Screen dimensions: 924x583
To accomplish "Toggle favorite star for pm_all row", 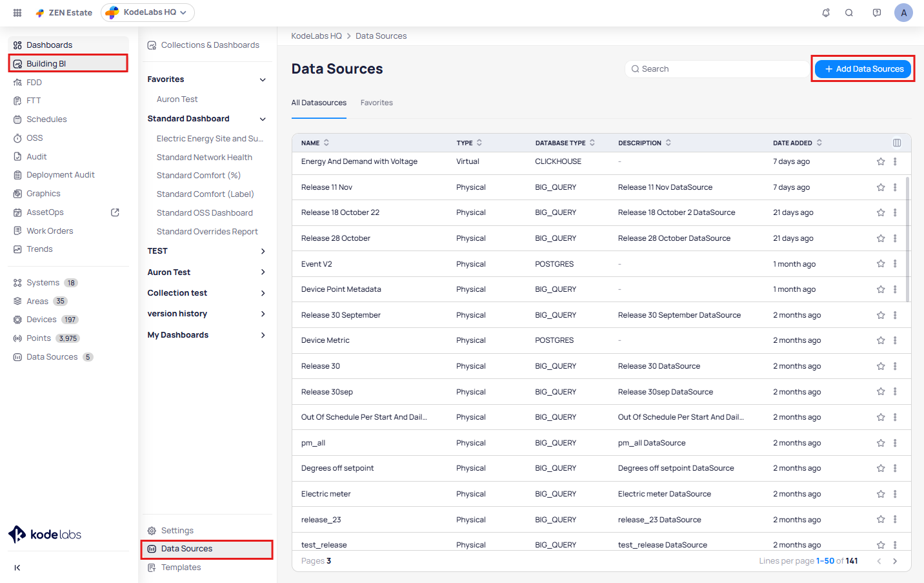I will [x=880, y=443].
